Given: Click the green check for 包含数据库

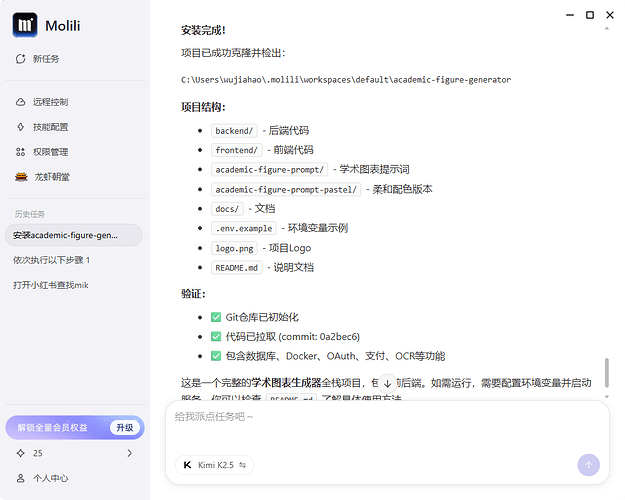Looking at the screenshot, I should coord(216,356).
